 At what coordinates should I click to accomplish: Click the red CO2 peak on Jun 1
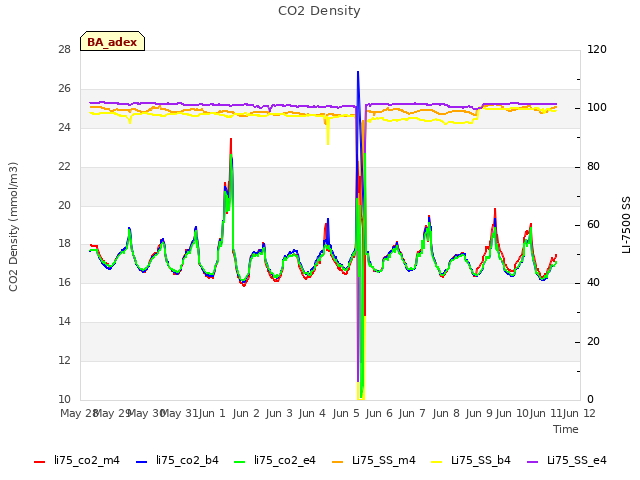(x=231, y=140)
